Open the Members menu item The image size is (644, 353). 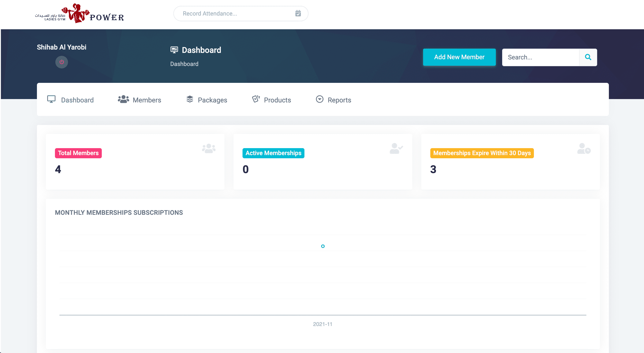[139, 100]
